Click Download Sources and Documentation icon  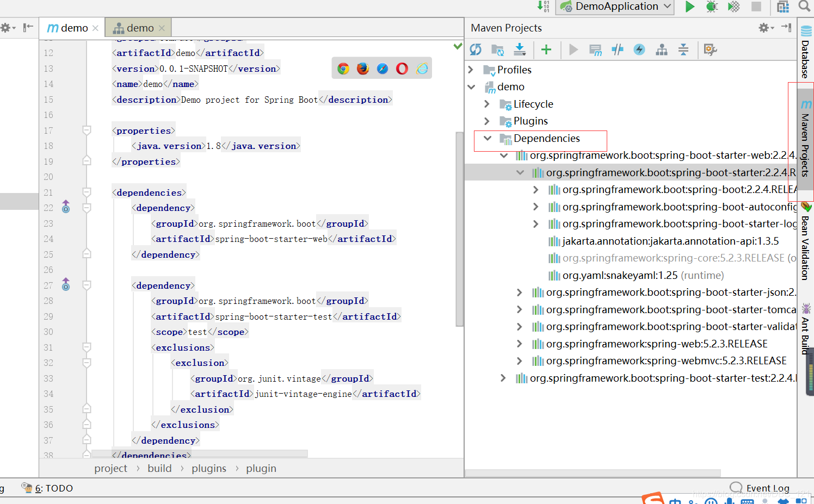click(520, 49)
